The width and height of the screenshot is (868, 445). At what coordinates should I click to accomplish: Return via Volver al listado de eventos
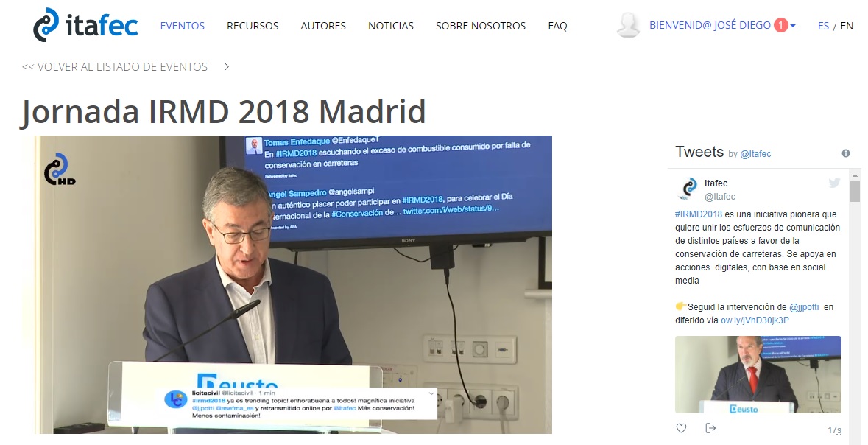(x=115, y=67)
